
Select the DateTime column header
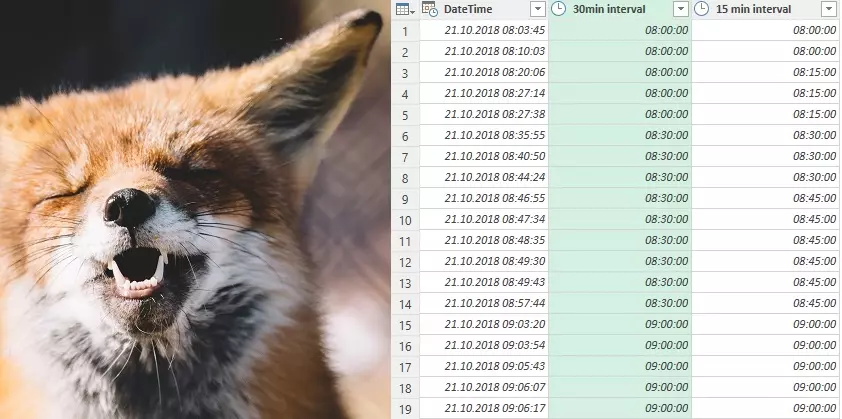tap(484, 9)
